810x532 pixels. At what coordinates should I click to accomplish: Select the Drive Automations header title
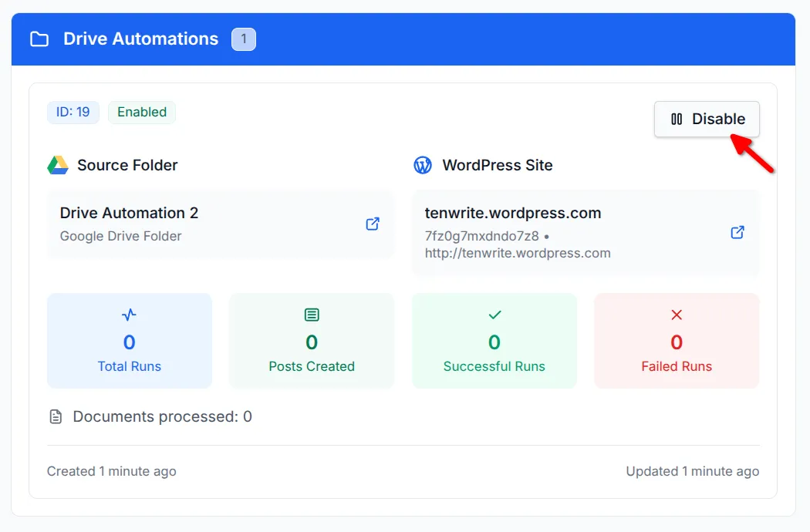point(141,39)
